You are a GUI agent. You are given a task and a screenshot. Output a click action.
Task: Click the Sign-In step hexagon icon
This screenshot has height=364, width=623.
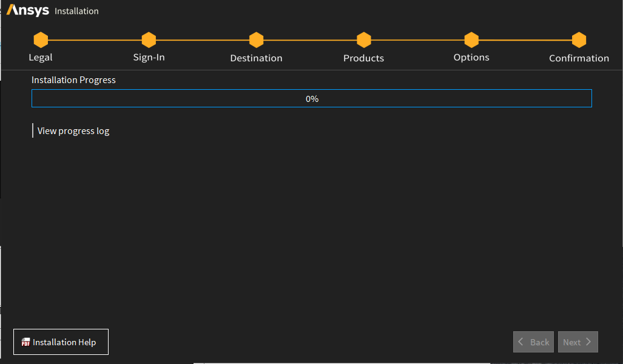click(x=149, y=40)
